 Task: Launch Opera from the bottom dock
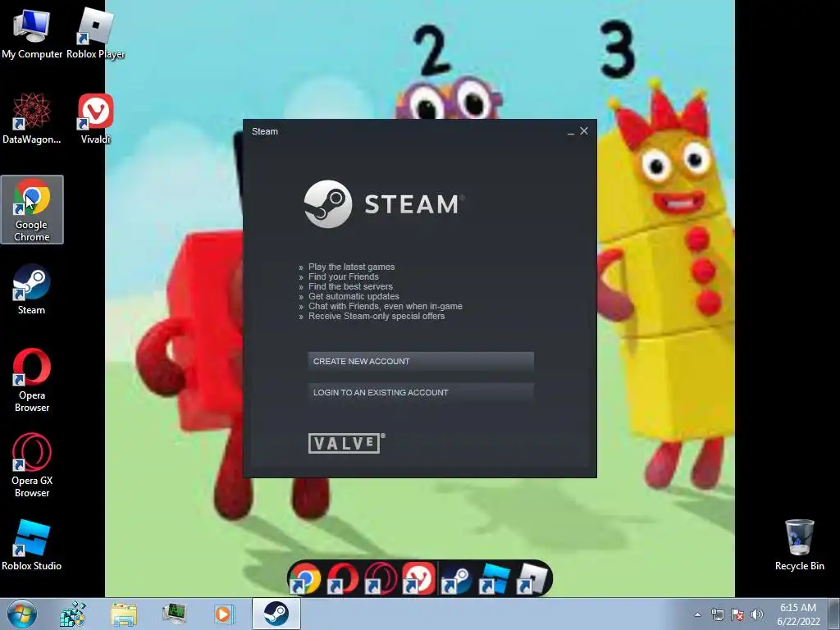(x=344, y=579)
